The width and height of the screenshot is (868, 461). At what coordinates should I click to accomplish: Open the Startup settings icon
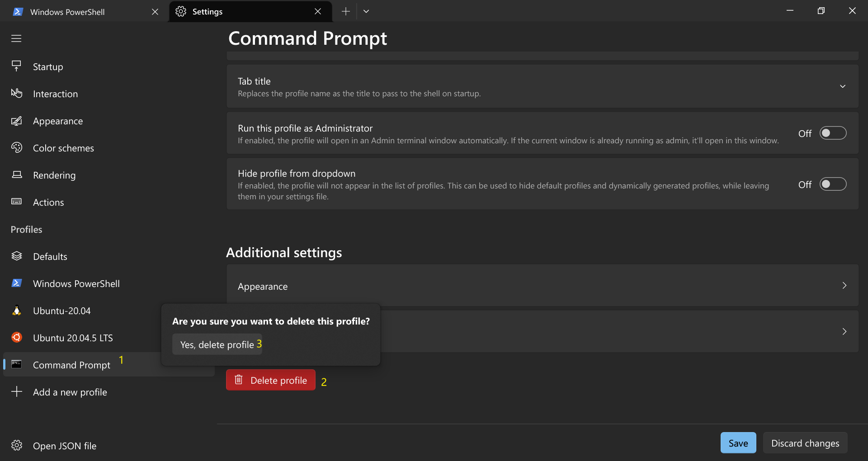tap(16, 66)
